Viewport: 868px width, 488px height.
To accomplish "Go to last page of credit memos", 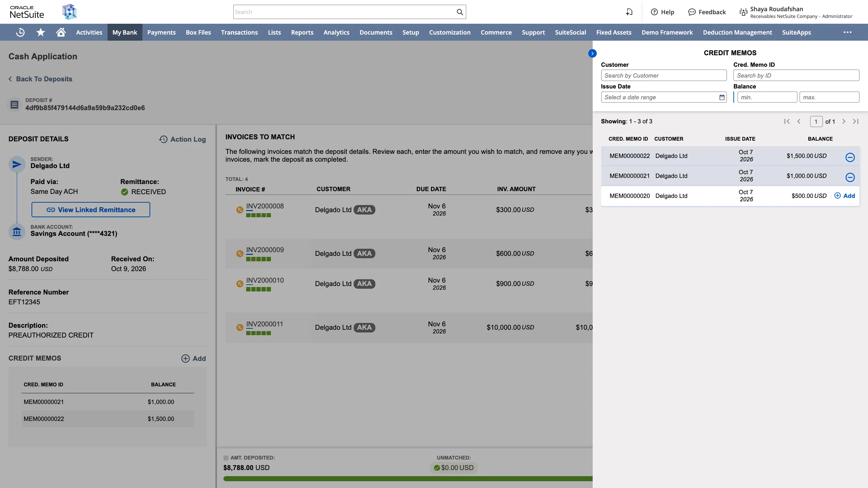I will [x=856, y=121].
